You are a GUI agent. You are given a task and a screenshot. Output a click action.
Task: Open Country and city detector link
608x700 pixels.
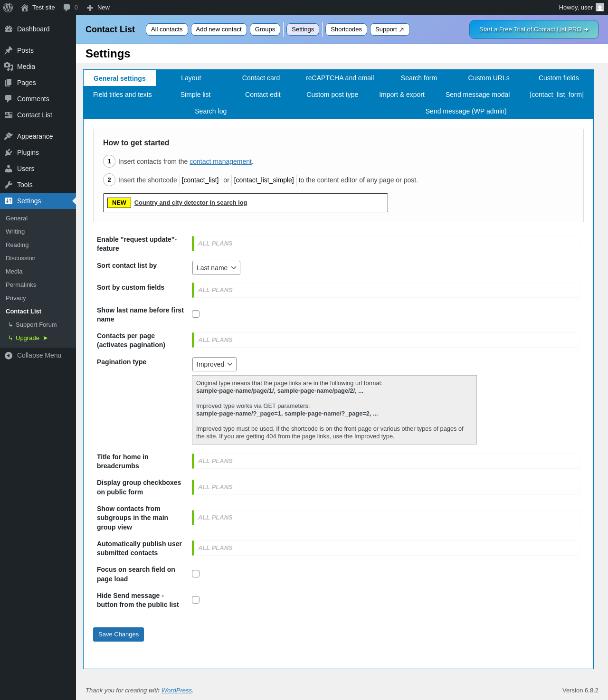[190, 203]
